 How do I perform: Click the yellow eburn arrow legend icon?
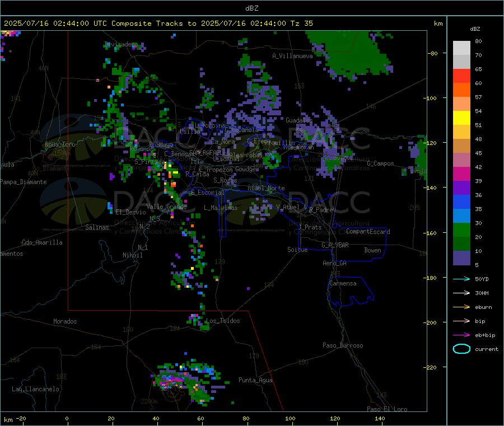[x=461, y=307]
